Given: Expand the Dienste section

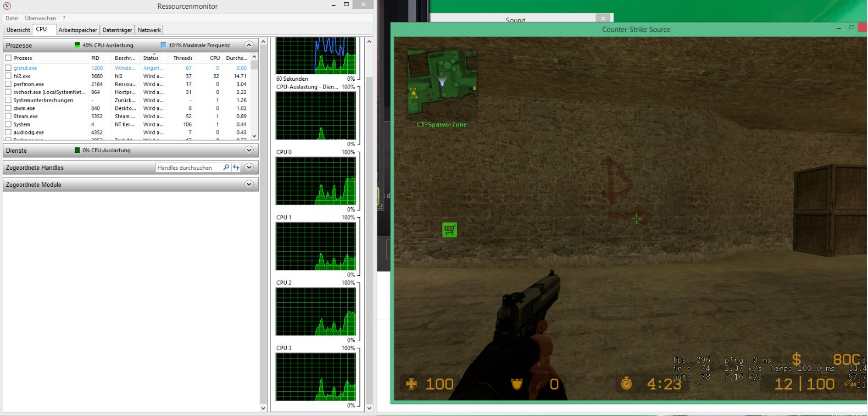Looking at the screenshot, I should pos(249,150).
